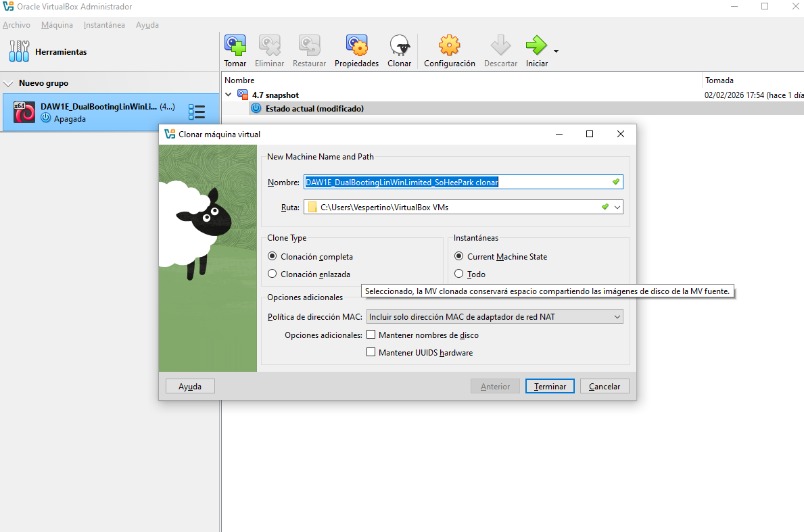The height and width of the screenshot is (532, 804).
Task: Open the Ruta path dropdown
Action: point(617,207)
